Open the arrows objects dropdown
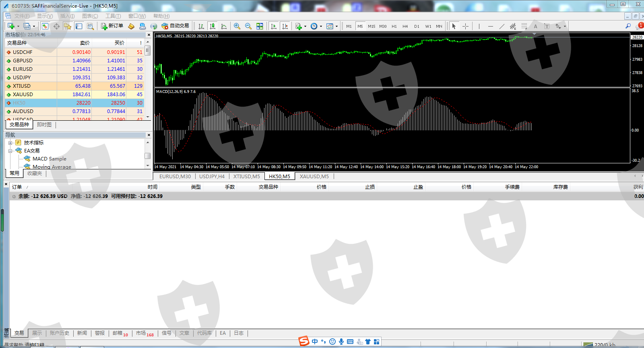The image size is (644, 348). [560, 26]
